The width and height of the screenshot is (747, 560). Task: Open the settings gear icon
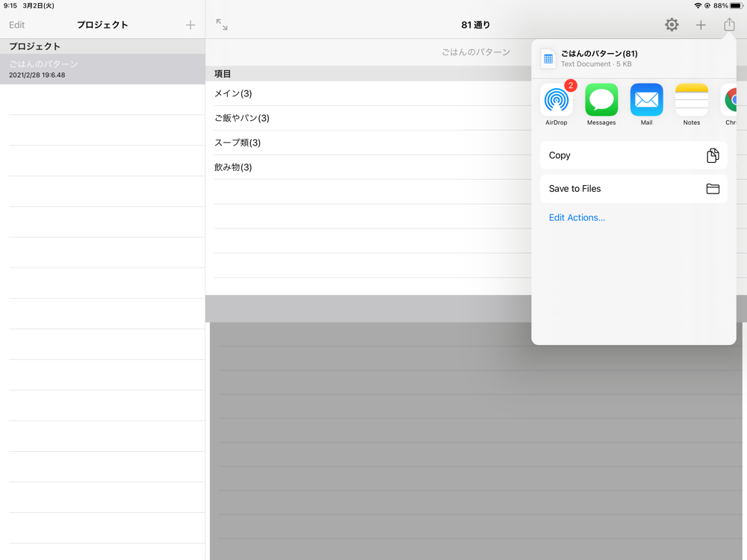[672, 25]
